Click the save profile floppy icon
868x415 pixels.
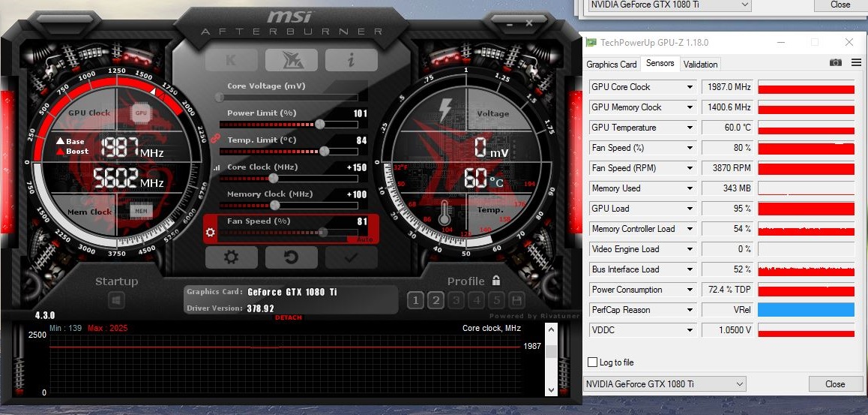point(517,300)
